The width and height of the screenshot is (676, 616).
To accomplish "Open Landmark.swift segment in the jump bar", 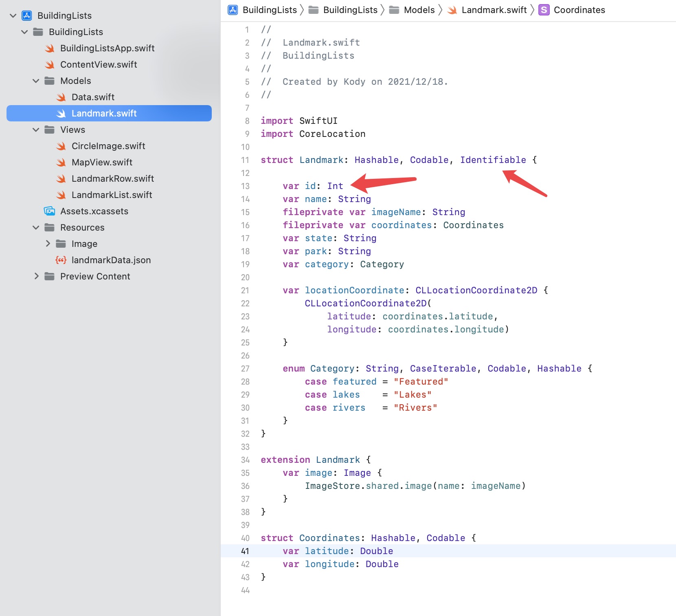I will pos(494,10).
